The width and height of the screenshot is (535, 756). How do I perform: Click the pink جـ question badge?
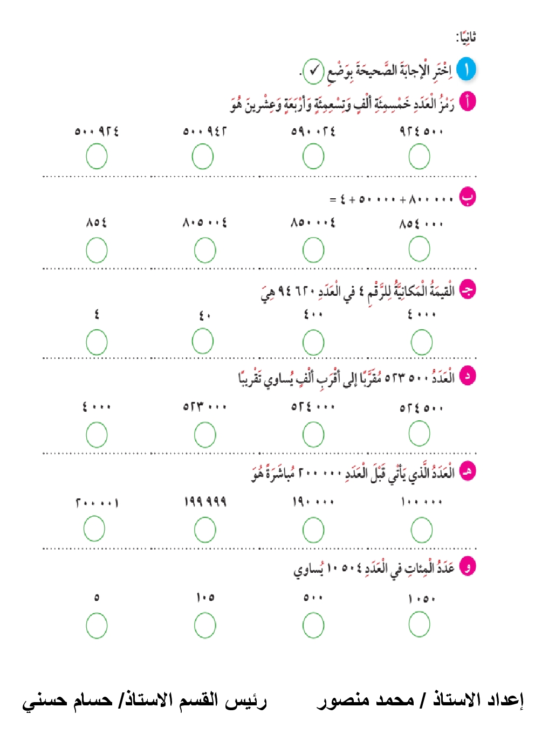(467, 290)
